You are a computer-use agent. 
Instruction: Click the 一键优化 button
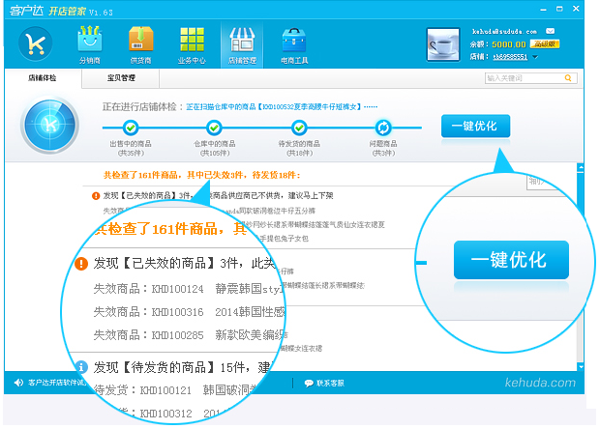click(475, 126)
